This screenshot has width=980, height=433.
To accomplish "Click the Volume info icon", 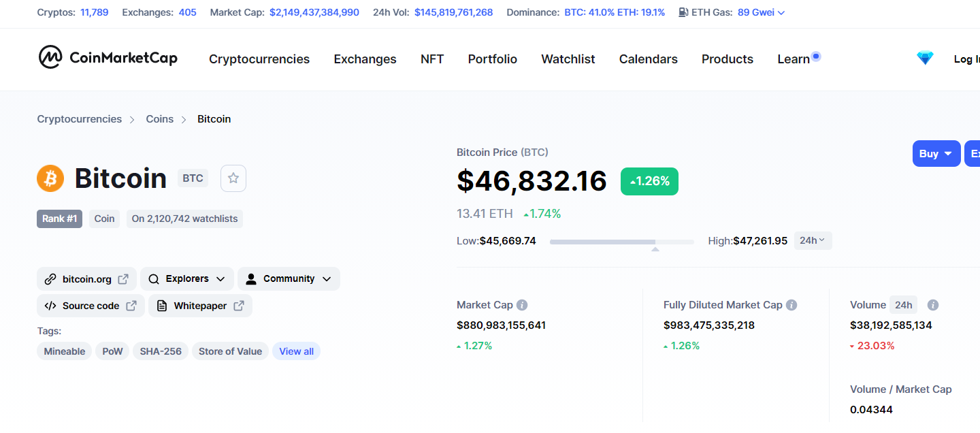I will pyautogui.click(x=933, y=305).
